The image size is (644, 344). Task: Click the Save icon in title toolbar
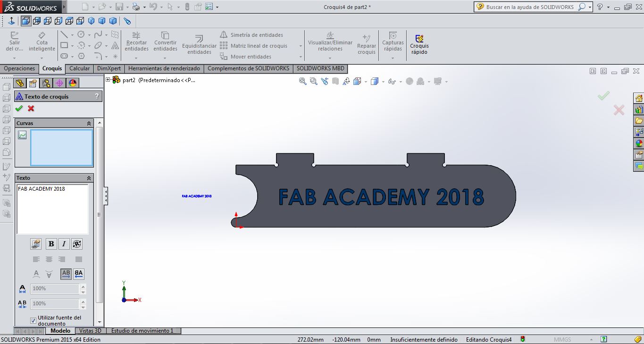119,7
